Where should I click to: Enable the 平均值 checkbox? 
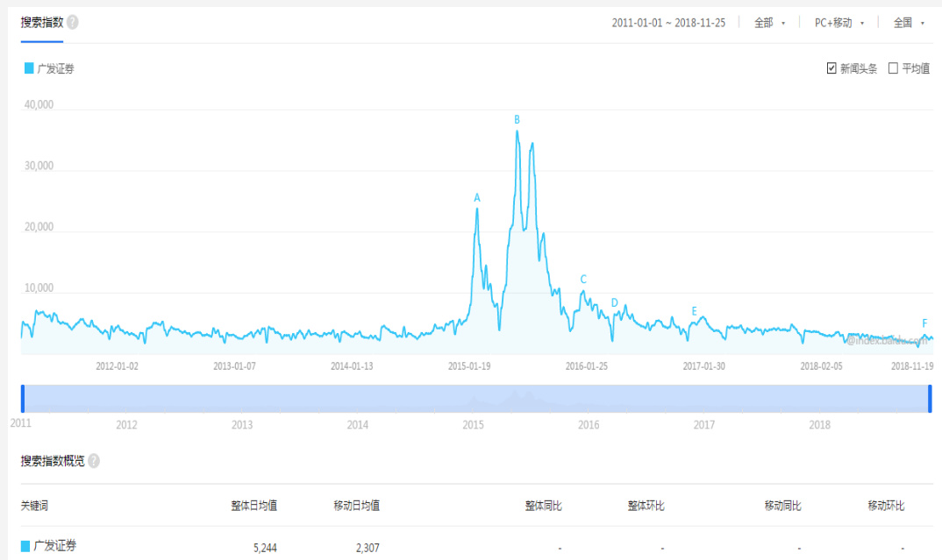[893, 68]
